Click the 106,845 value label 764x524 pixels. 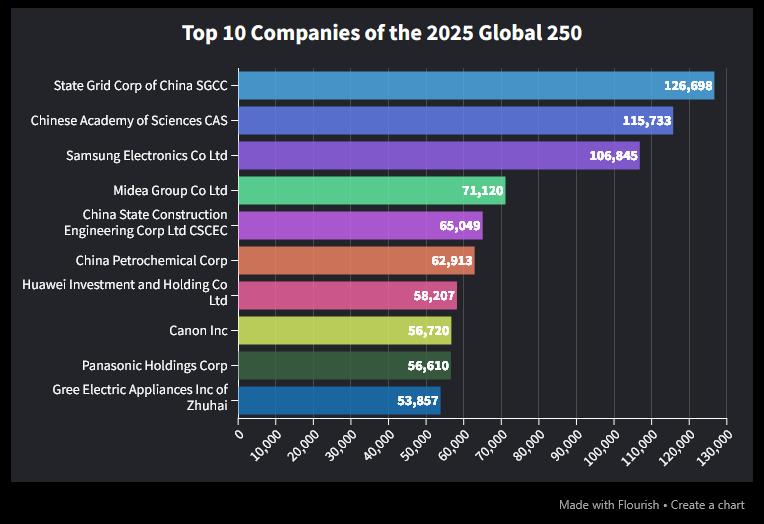tap(613, 156)
